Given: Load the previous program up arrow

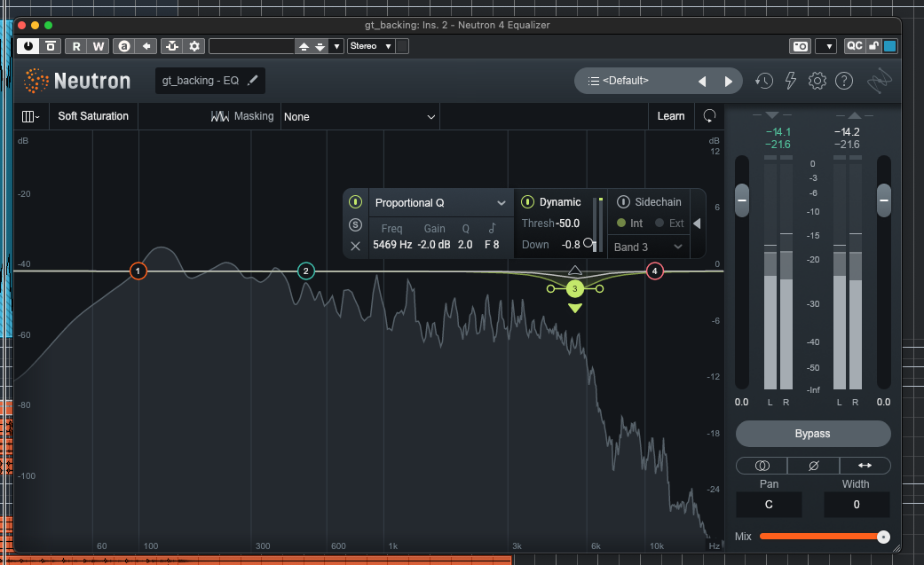Looking at the screenshot, I should 304,46.
